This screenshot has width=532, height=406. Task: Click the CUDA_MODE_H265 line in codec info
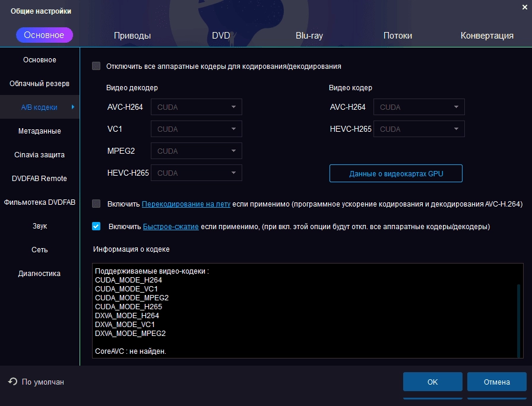[x=129, y=307]
